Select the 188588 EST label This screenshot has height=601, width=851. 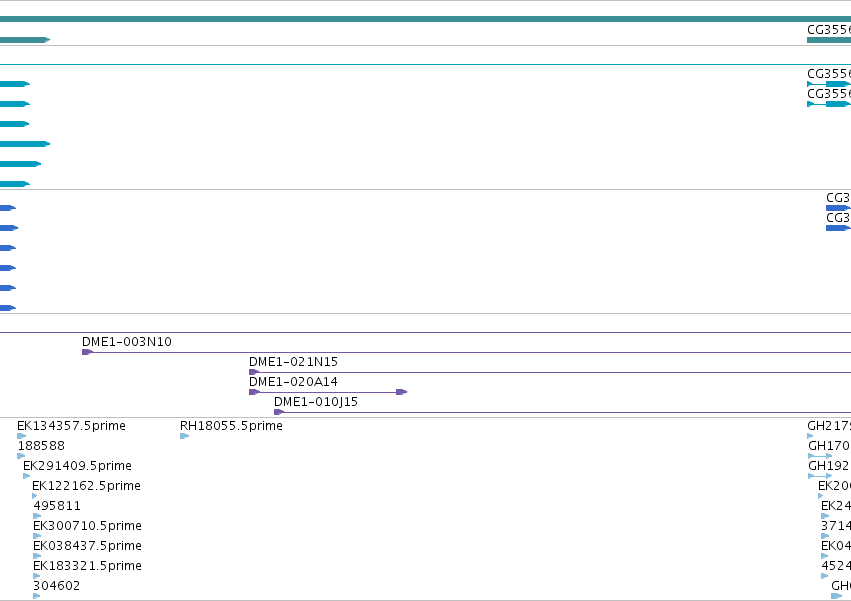[x=41, y=446]
